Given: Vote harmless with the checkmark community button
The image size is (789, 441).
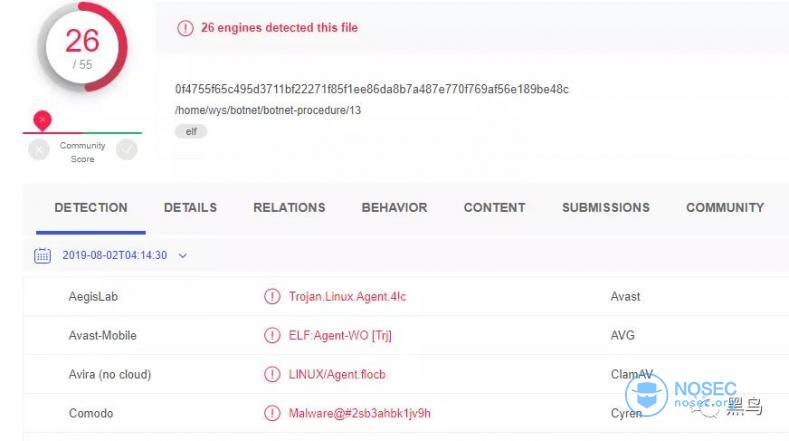Looking at the screenshot, I should click(x=127, y=150).
